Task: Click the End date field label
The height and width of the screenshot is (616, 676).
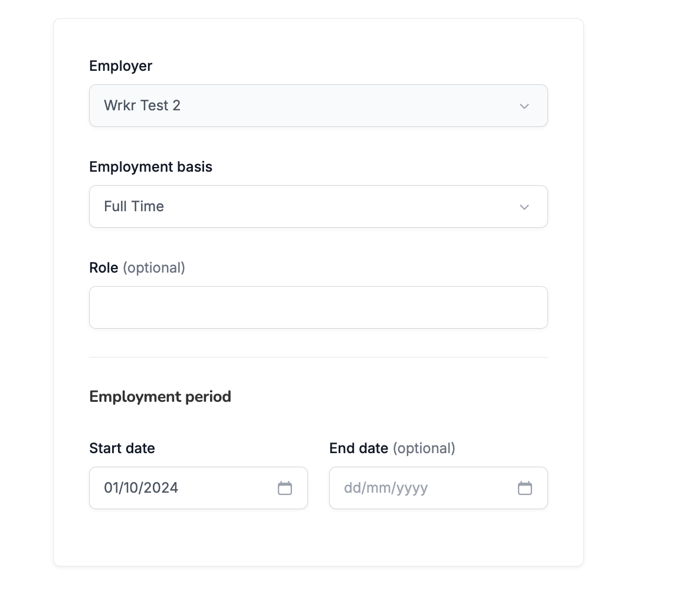Action: tap(359, 448)
